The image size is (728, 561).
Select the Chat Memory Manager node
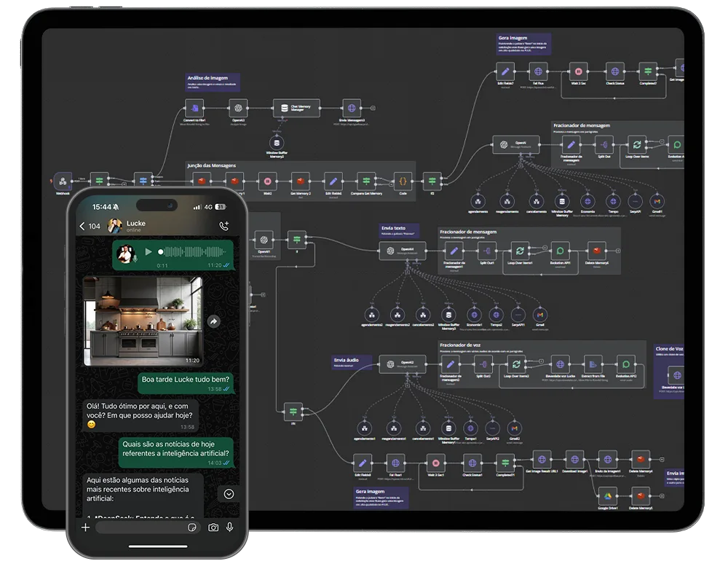coord(286,109)
